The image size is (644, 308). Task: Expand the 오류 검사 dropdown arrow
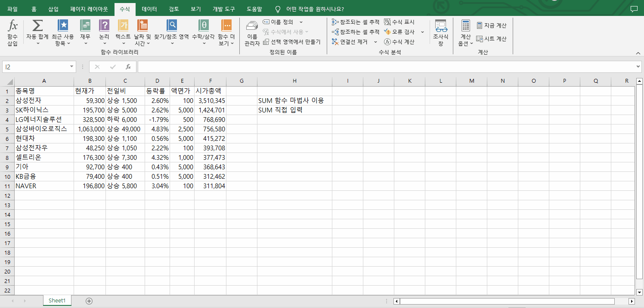[x=422, y=32]
